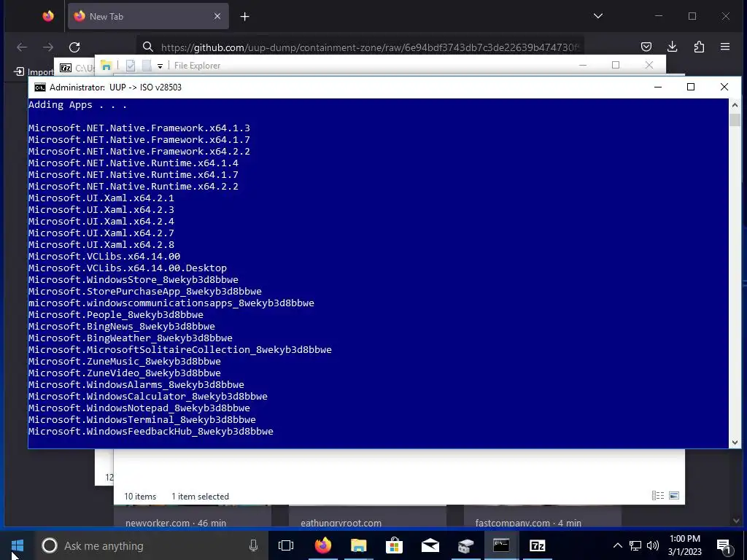
Task: Open the Firefox hamburger application menu
Action: [725, 47]
